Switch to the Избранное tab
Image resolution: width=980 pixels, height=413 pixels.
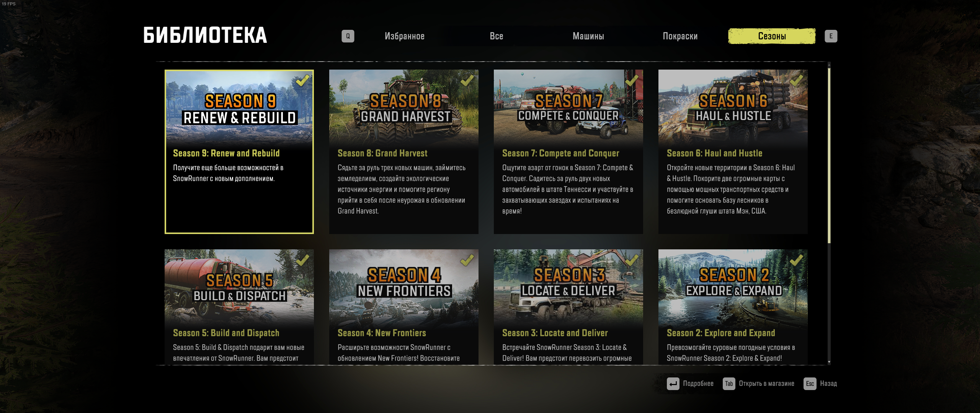click(405, 36)
